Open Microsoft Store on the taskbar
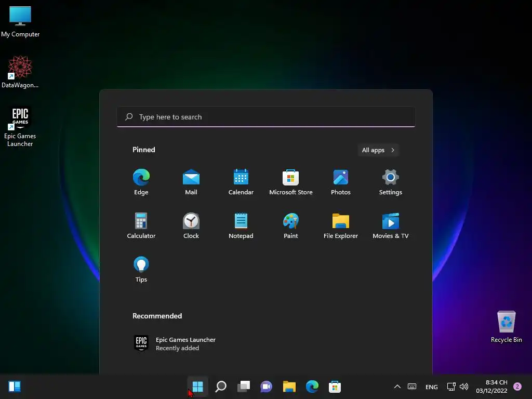The height and width of the screenshot is (399, 532). (x=335, y=387)
